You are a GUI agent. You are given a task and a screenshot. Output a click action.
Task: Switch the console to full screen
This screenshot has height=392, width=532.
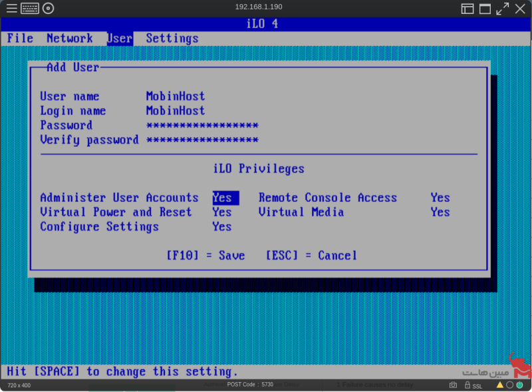tap(503, 9)
